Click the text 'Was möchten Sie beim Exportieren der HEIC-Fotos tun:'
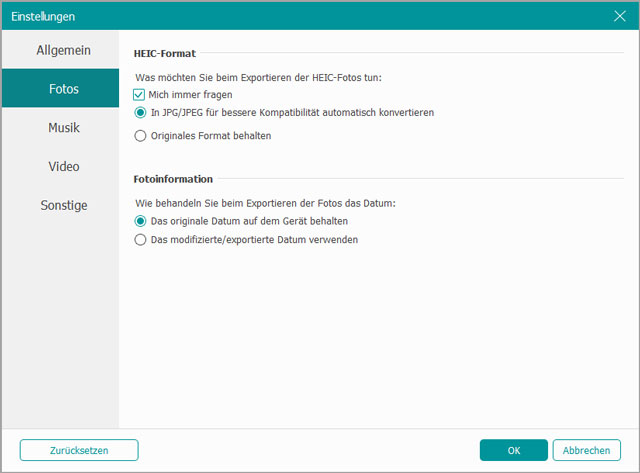This screenshot has width=640, height=473. 258,78
